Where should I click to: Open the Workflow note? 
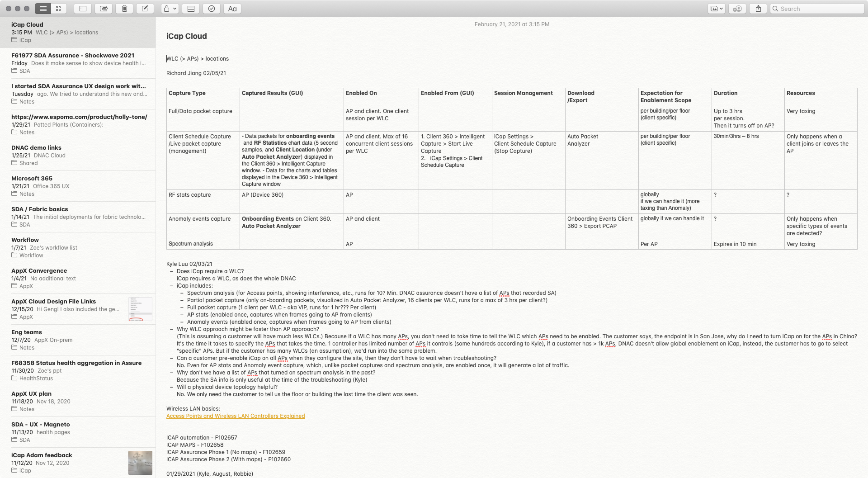click(x=78, y=248)
